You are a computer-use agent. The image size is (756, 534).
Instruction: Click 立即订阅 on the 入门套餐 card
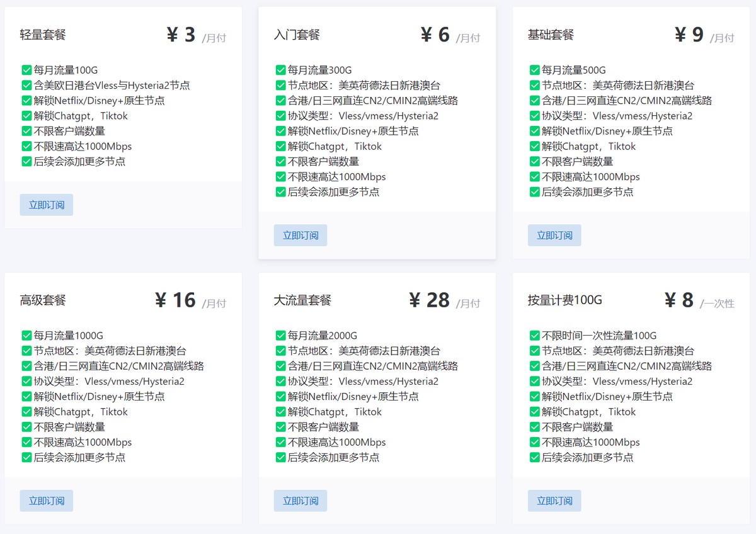(301, 235)
